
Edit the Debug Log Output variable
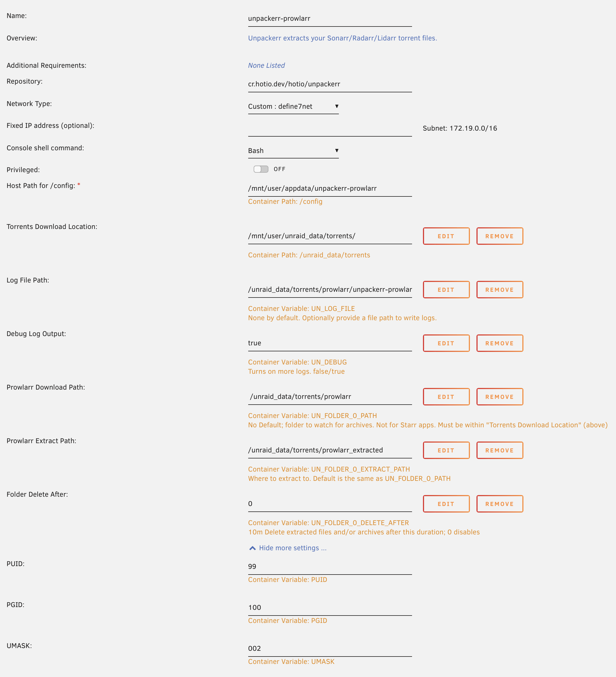pyautogui.click(x=446, y=343)
